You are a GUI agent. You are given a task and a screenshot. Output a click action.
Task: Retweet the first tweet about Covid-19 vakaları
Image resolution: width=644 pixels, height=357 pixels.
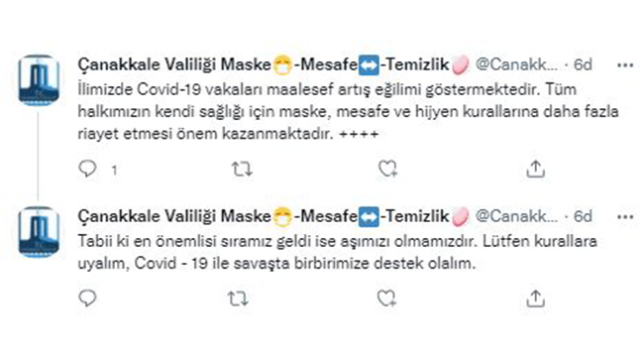[242, 169]
